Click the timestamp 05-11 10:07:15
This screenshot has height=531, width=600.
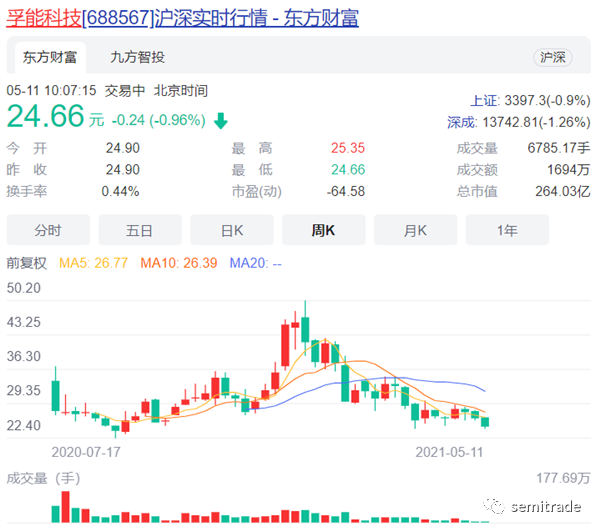[x=51, y=91]
